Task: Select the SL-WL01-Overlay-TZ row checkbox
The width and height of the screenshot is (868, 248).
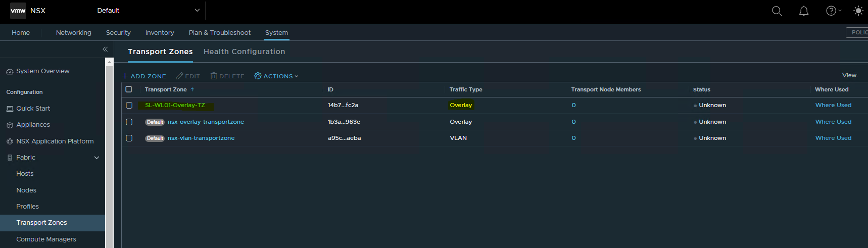Action: pyautogui.click(x=129, y=106)
